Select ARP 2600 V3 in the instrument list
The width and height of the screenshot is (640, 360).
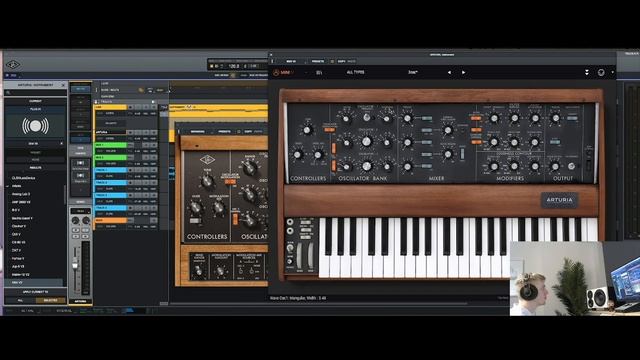21,202
